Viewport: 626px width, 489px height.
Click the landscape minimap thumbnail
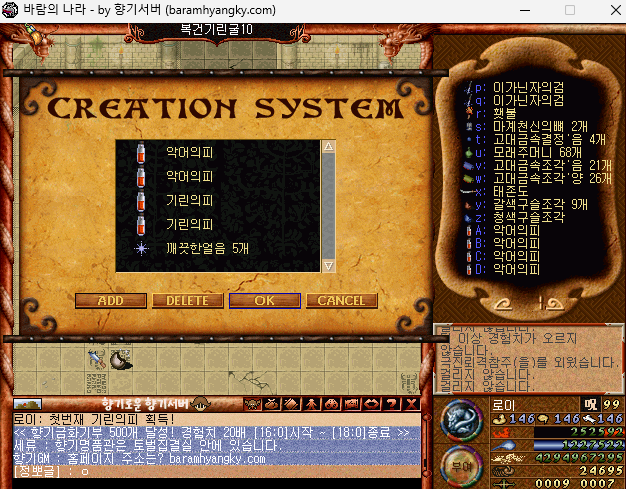click(27, 404)
